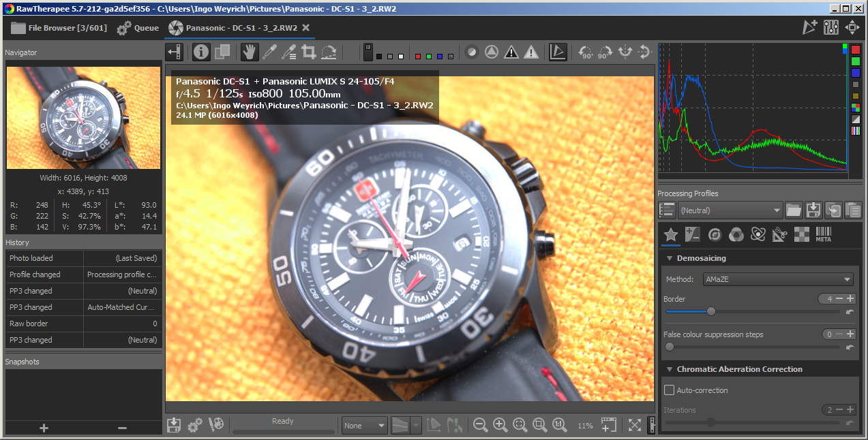Open the Favorites tool tab
Viewport: 868px width, 440px height.
pos(670,235)
